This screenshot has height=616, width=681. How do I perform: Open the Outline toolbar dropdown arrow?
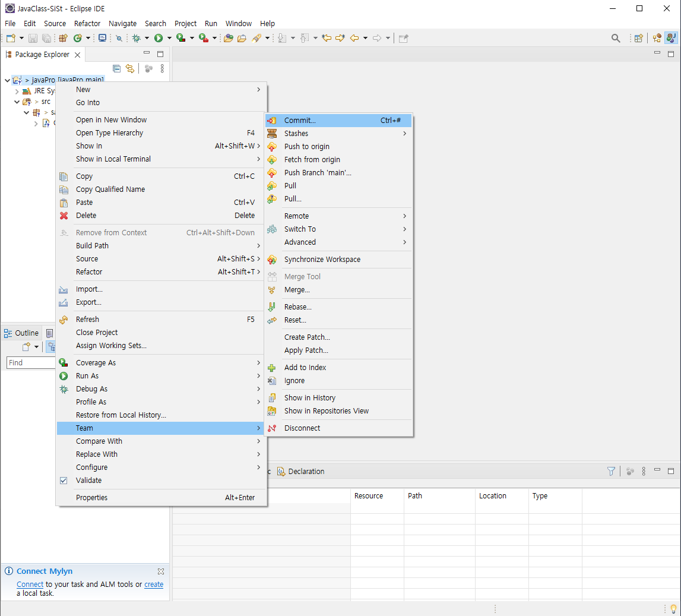(36, 347)
